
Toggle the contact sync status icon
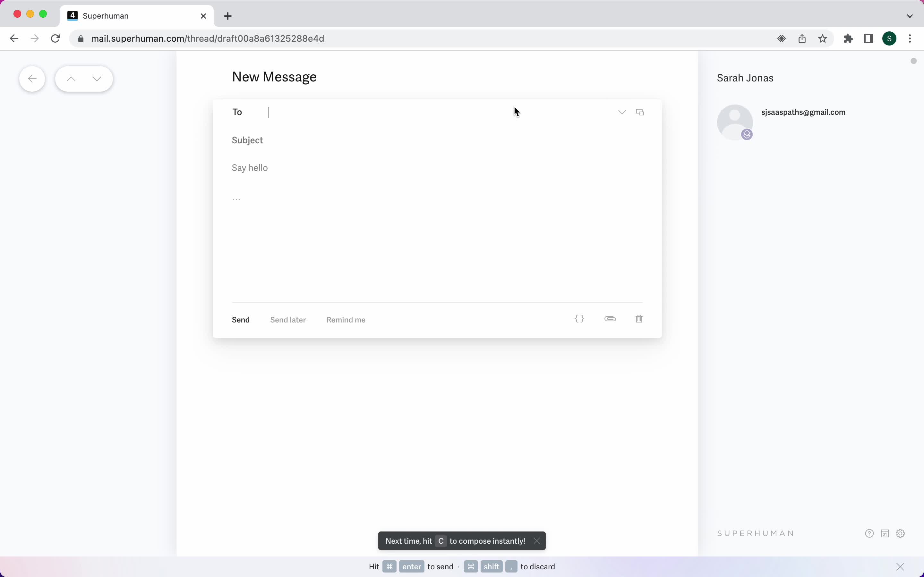(747, 134)
